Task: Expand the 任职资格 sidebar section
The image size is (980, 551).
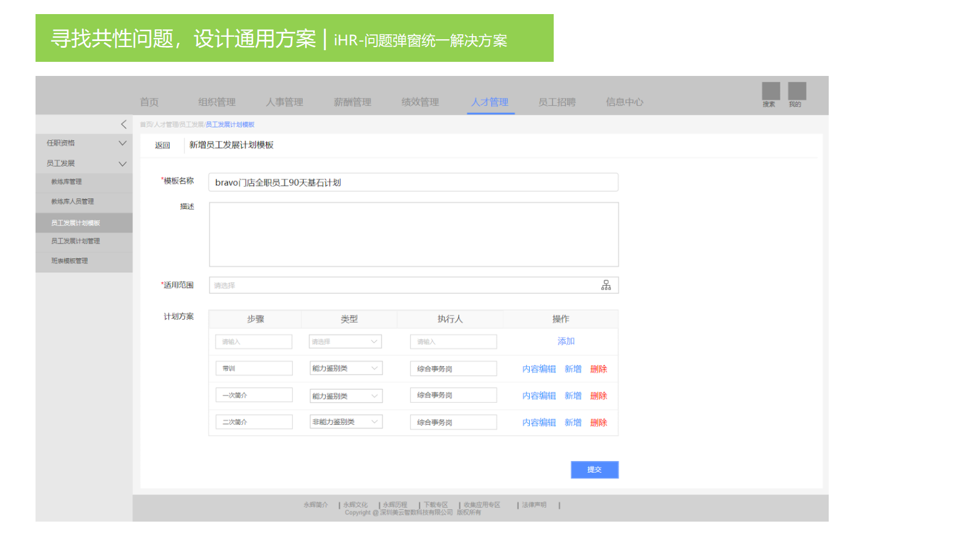Action: pyautogui.click(x=123, y=143)
